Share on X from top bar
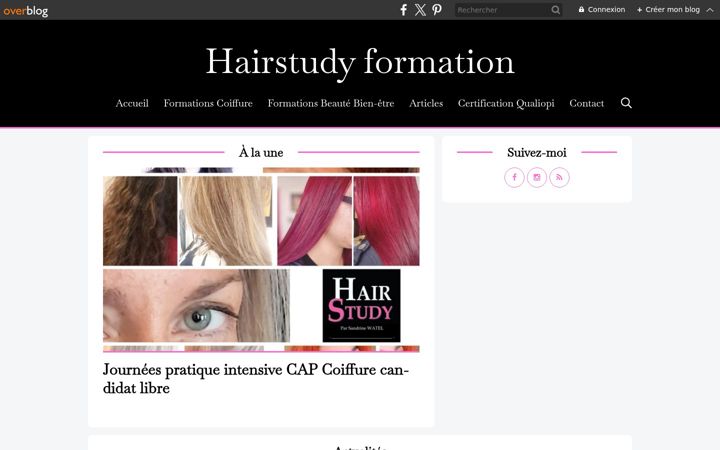Screen dimensions: 720x450 click(420, 10)
